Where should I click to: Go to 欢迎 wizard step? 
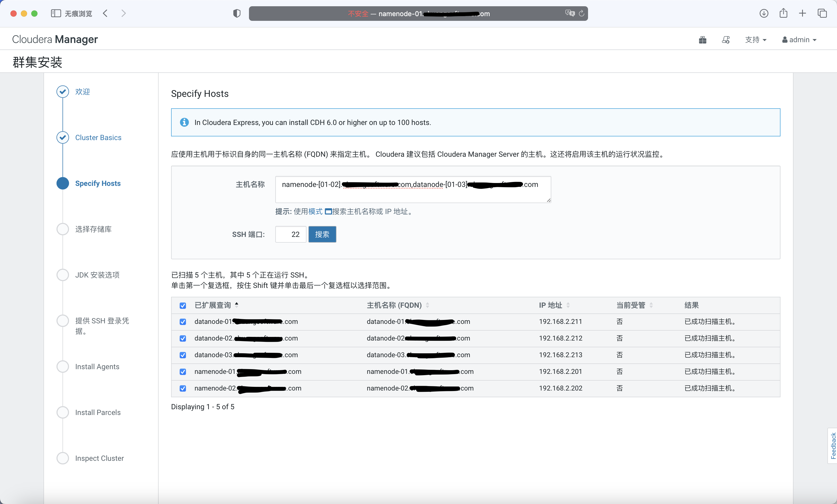pos(82,92)
